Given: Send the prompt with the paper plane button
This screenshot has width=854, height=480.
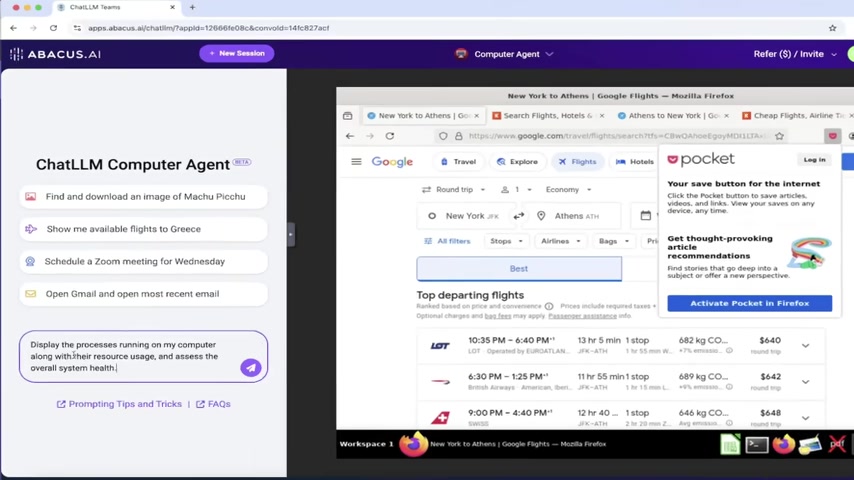Looking at the screenshot, I should [251, 368].
